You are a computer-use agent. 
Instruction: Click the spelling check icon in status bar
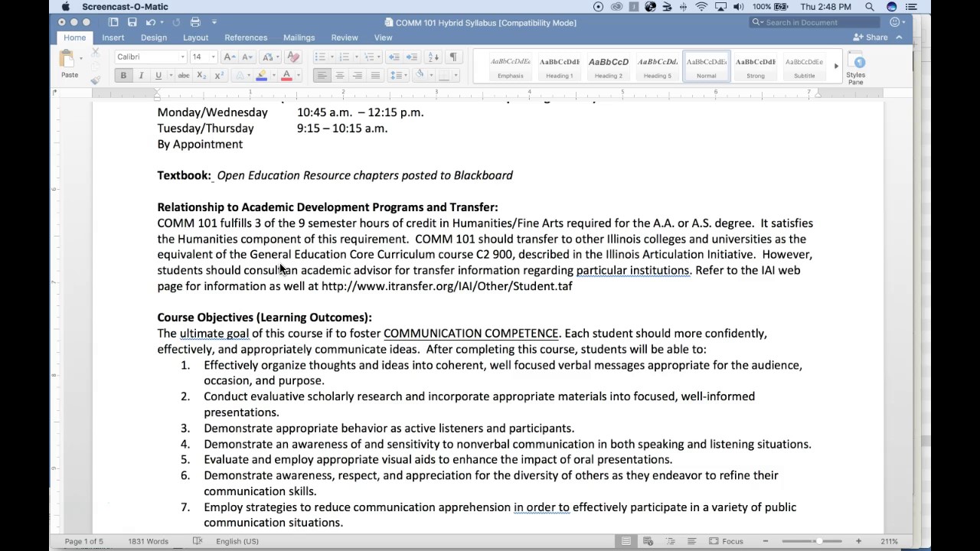point(198,541)
